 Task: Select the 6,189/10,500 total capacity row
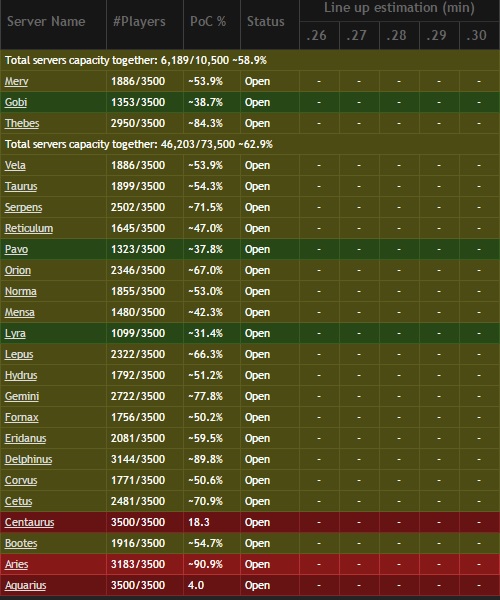[250, 60]
